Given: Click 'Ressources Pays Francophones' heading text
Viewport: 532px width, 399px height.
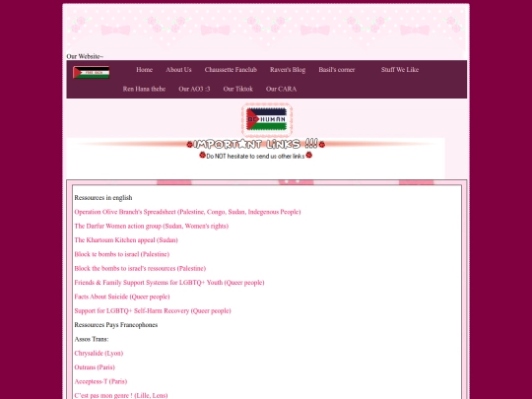Looking at the screenshot, I should (x=116, y=325).
